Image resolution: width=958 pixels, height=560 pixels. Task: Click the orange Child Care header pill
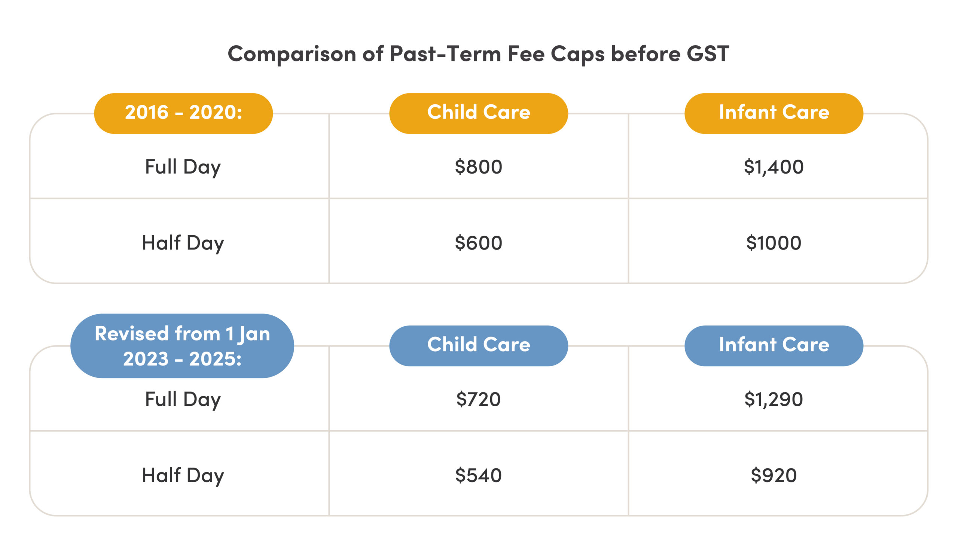(x=478, y=113)
